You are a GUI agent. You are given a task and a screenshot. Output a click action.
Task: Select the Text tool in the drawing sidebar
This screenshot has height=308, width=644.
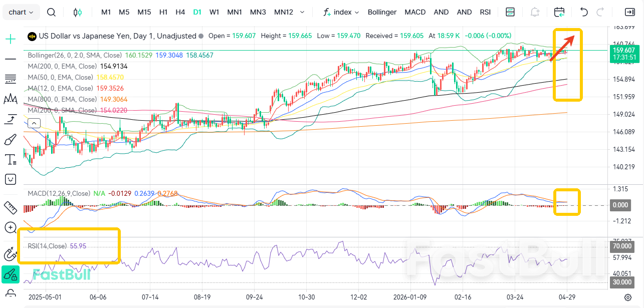10,159
